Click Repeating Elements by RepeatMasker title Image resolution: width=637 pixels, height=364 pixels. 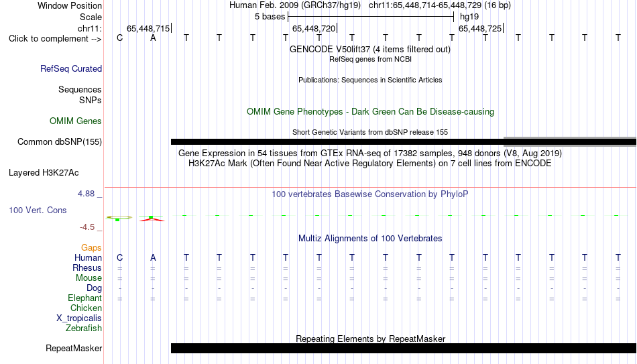click(371, 339)
